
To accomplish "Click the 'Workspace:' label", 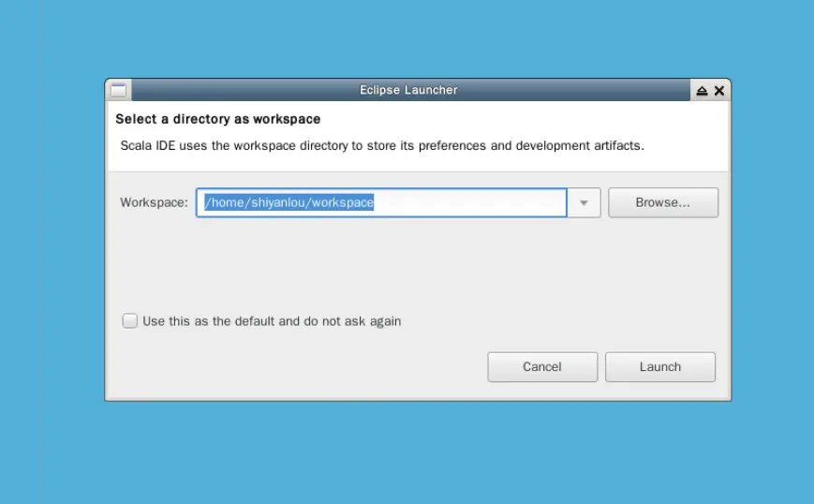I will [155, 202].
